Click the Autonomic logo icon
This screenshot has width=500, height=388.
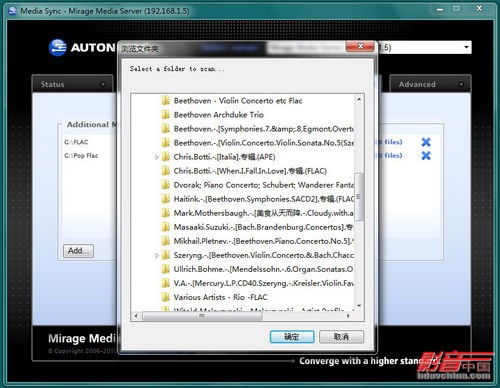[x=57, y=48]
